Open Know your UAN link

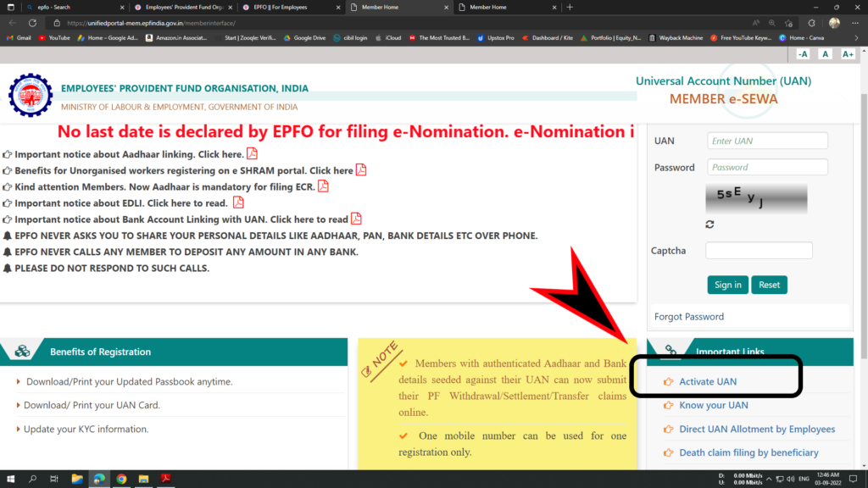coord(713,405)
